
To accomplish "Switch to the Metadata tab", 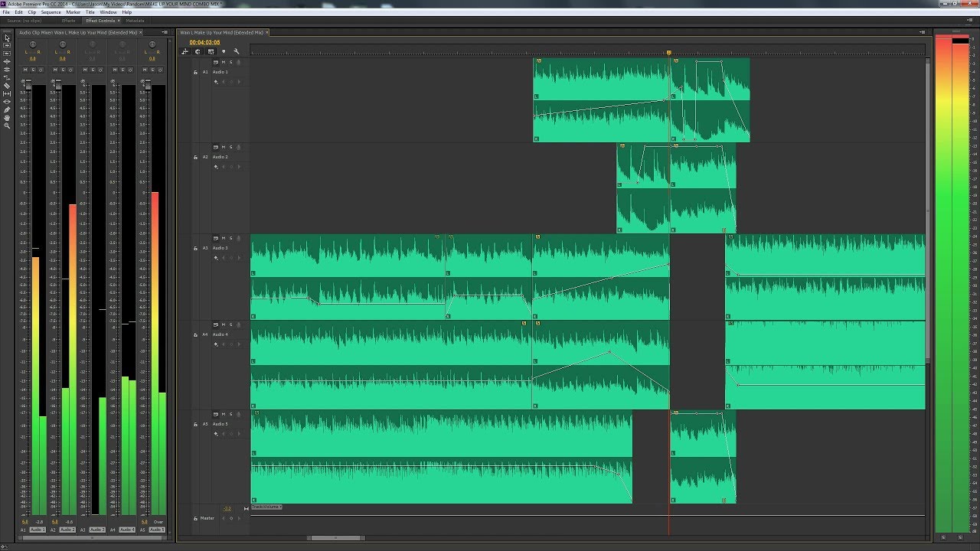I will (x=135, y=21).
